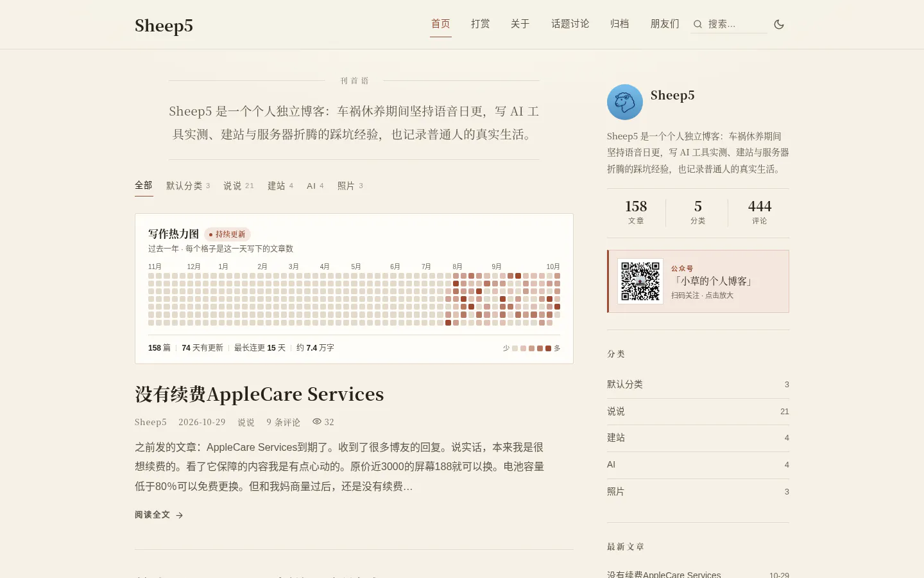This screenshot has height=578, width=924.
Task: Open the post title 没有续费AppleCare Services
Action: tap(259, 394)
